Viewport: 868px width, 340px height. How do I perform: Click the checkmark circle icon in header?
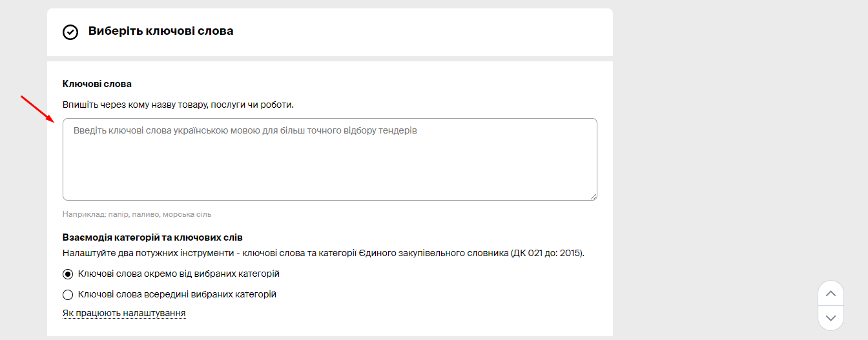point(70,32)
